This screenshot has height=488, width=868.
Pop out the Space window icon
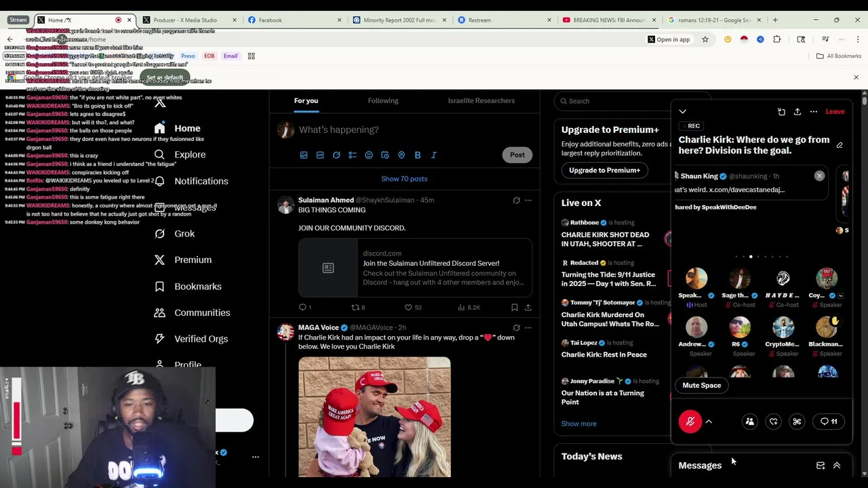point(781,112)
